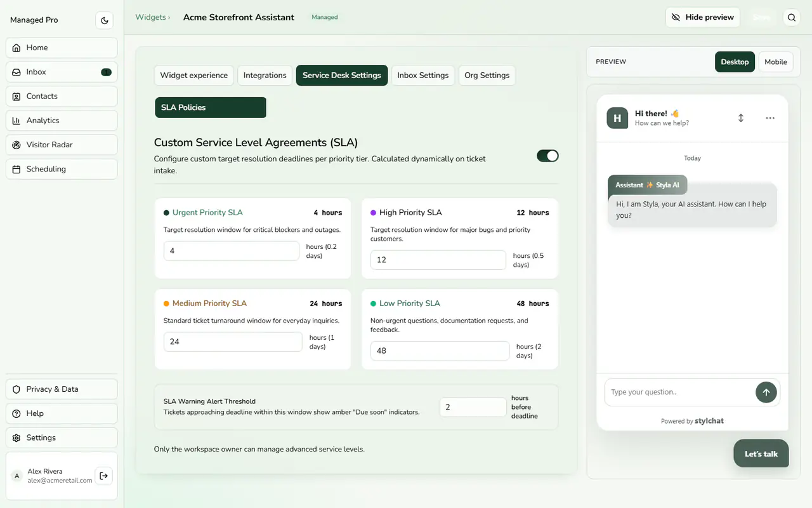The image size is (812, 508).
Task: Log out using the sign-out icon
Action: (x=103, y=476)
